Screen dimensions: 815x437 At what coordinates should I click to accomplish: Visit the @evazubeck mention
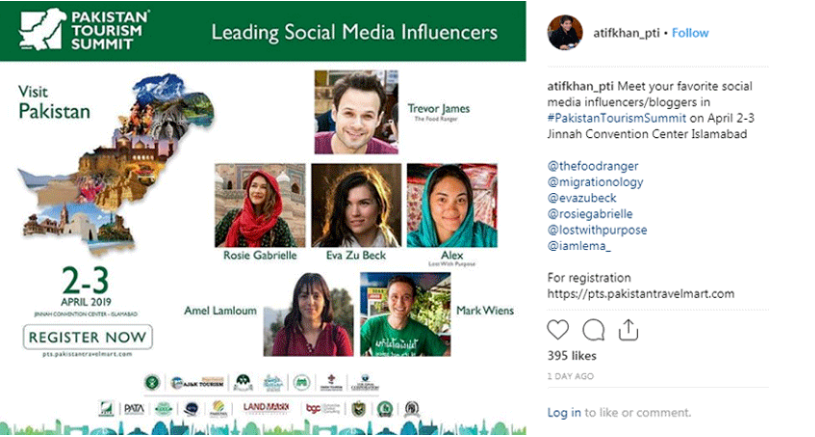[x=582, y=198]
